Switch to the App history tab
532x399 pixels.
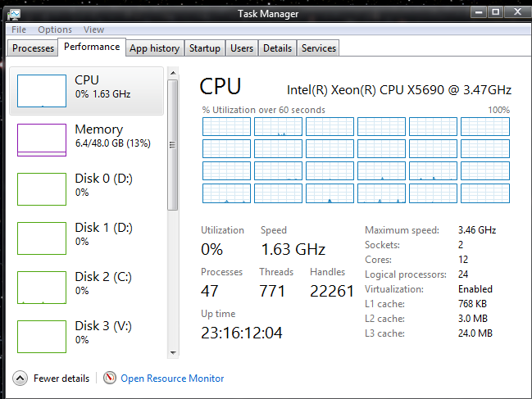coord(154,48)
